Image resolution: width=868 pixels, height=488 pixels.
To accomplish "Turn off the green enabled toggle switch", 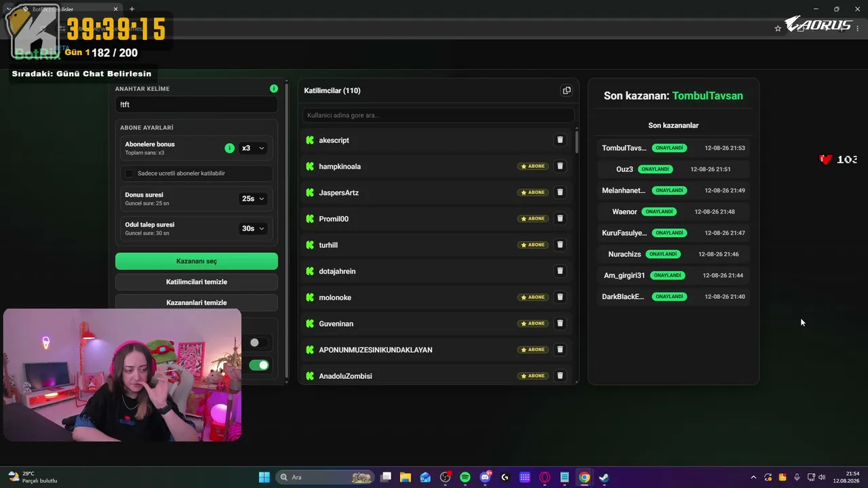I will tap(258, 365).
